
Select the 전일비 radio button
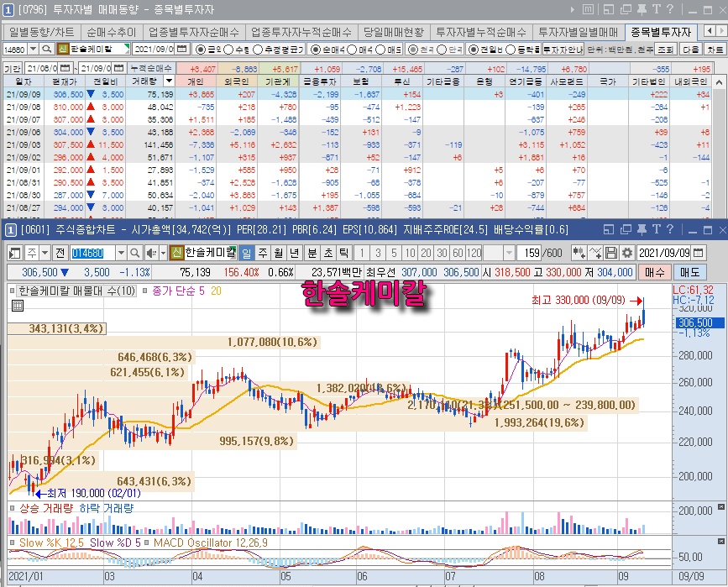point(473,50)
